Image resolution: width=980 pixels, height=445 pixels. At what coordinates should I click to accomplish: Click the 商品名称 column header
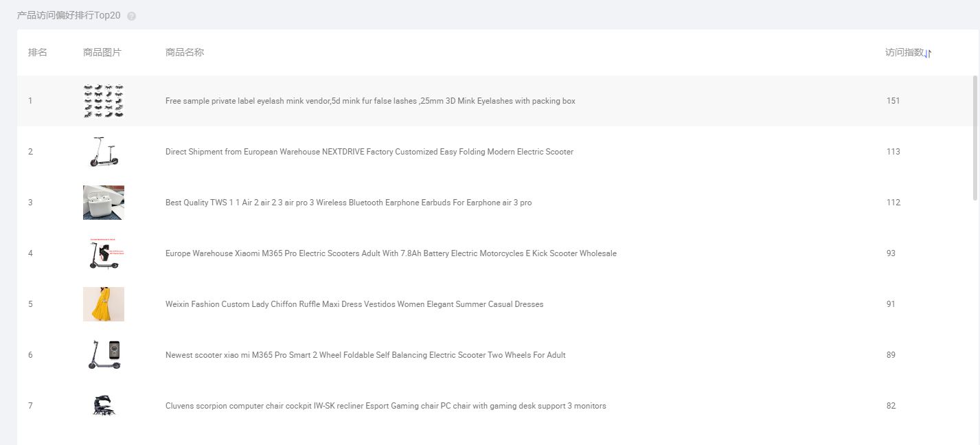[x=185, y=53]
